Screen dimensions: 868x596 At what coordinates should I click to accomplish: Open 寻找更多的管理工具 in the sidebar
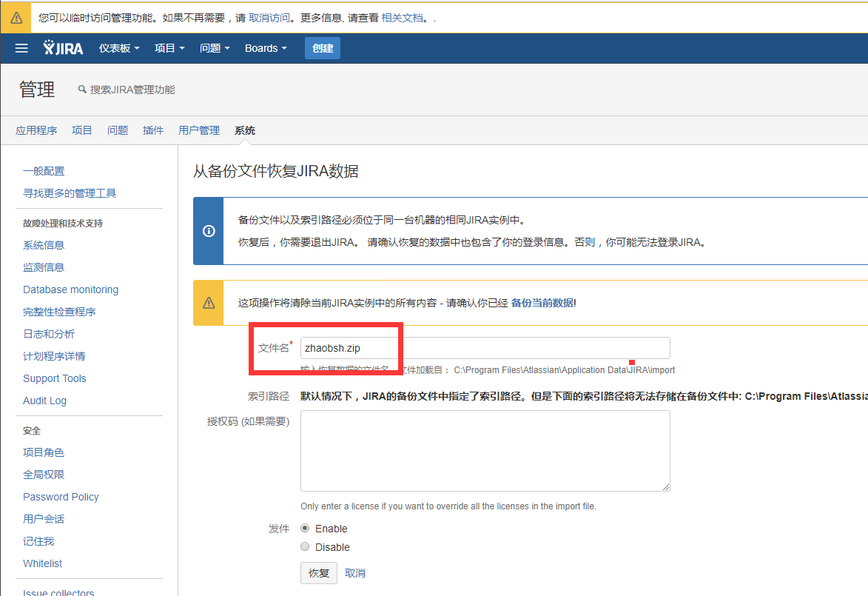tap(70, 193)
